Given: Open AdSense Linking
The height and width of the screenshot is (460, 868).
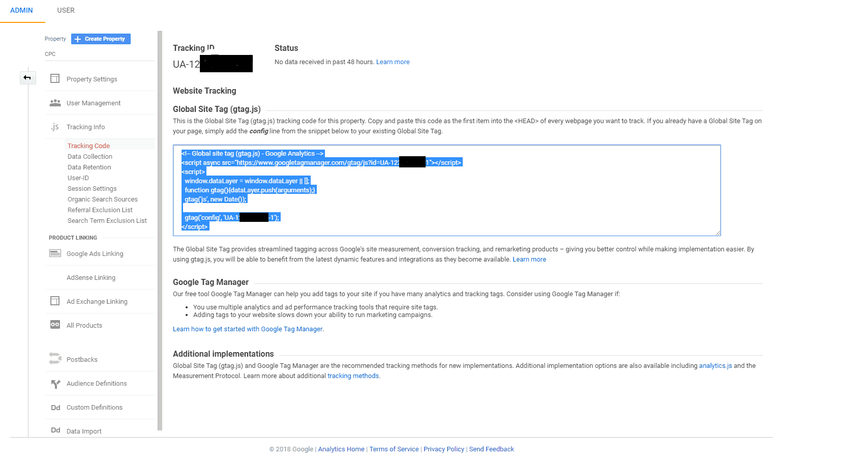Looking at the screenshot, I should click(91, 278).
